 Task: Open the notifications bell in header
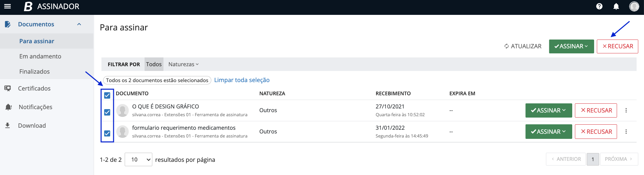616,6
